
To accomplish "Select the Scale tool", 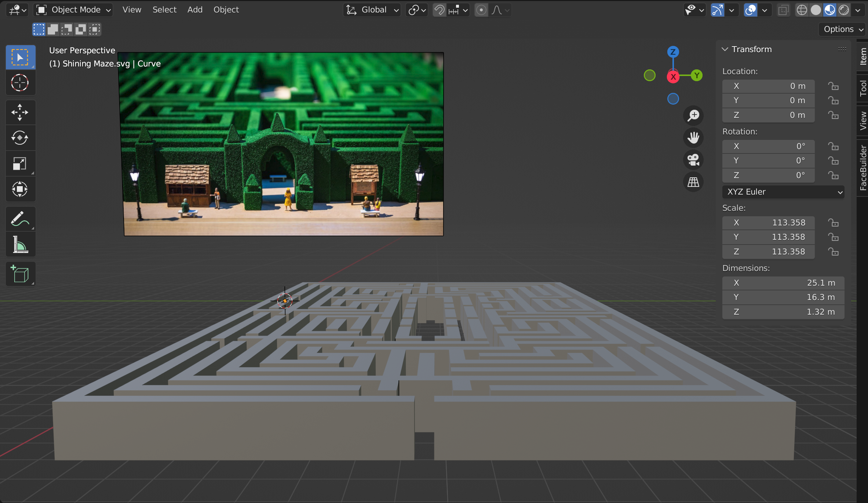I will 20,164.
